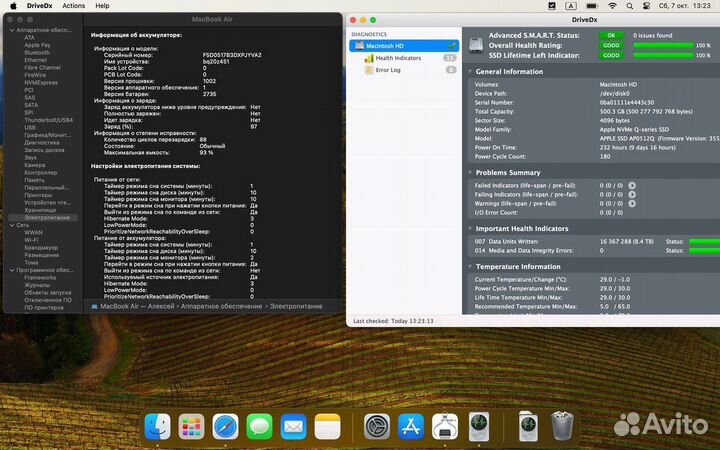Click the date and time in menu bar
The height and width of the screenshot is (450, 720).
click(x=685, y=6)
